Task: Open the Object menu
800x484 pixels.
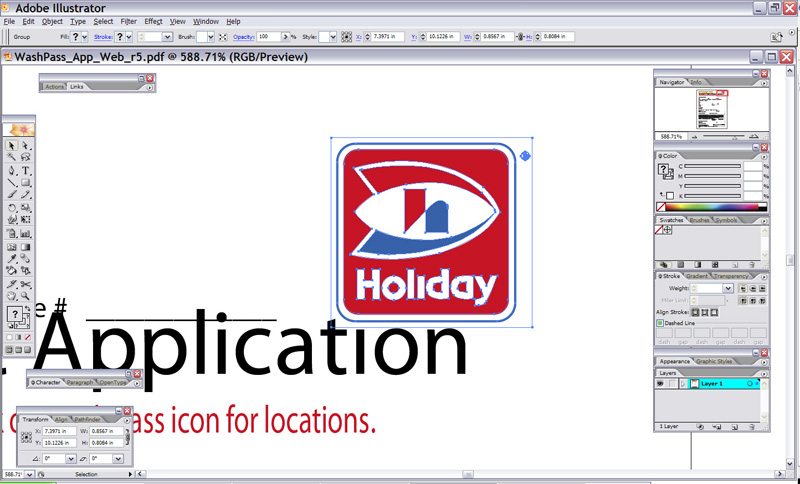Action: point(52,21)
